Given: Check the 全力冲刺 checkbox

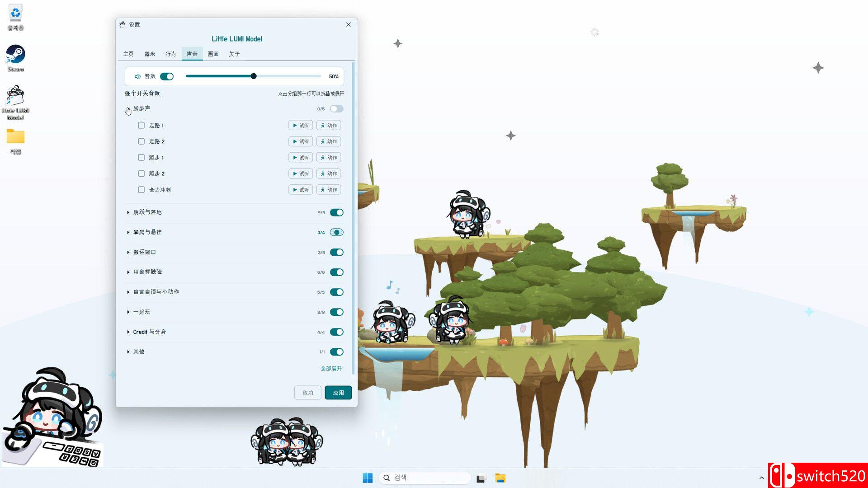Looking at the screenshot, I should [142, 190].
